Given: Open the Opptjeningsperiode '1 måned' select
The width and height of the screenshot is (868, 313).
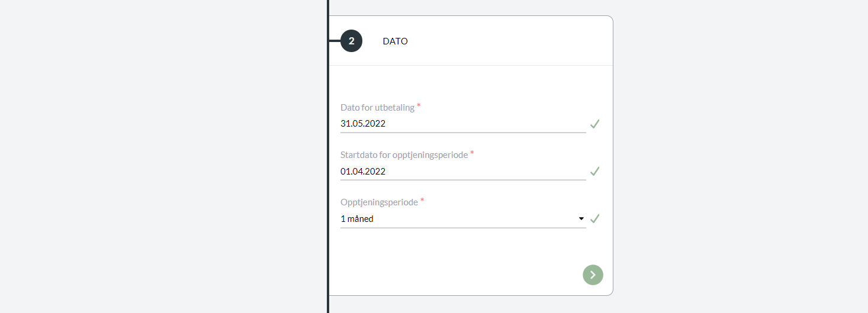Looking at the screenshot, I should [463, 219].
